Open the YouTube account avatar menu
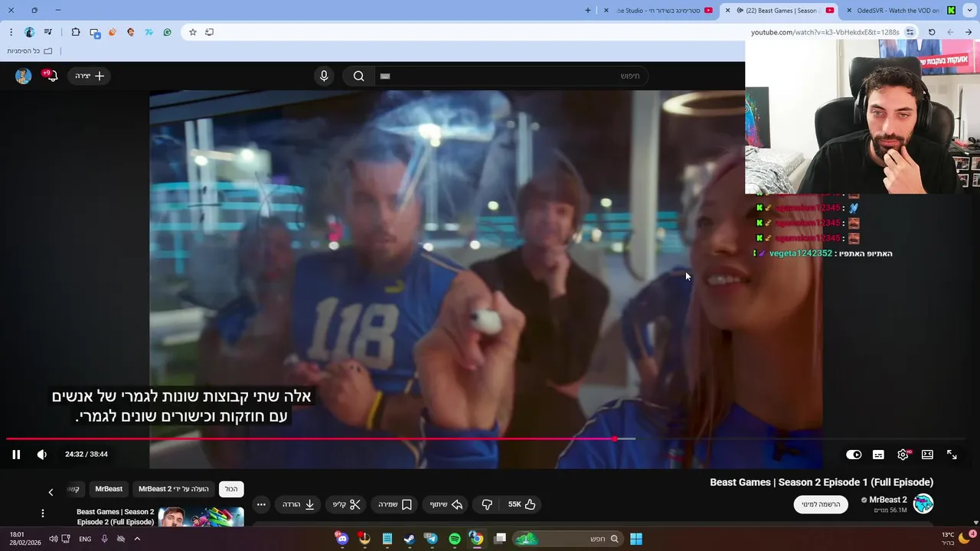 [x=23, y=76]
